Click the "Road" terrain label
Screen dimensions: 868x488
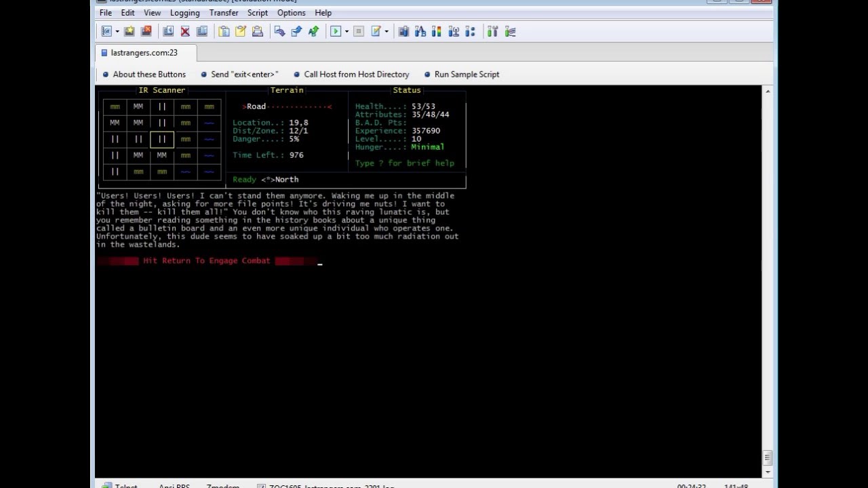tap(256, 106)
